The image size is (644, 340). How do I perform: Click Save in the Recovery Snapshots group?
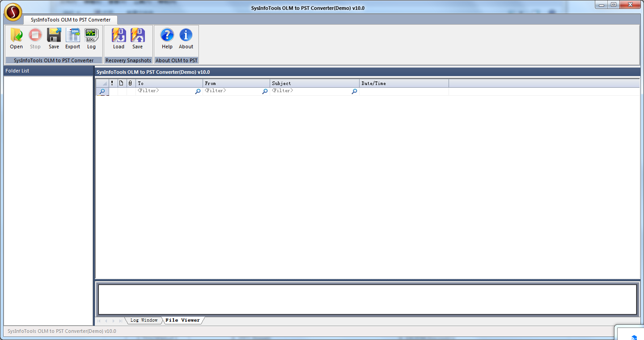pyautogui.click(x=138, y=38)
